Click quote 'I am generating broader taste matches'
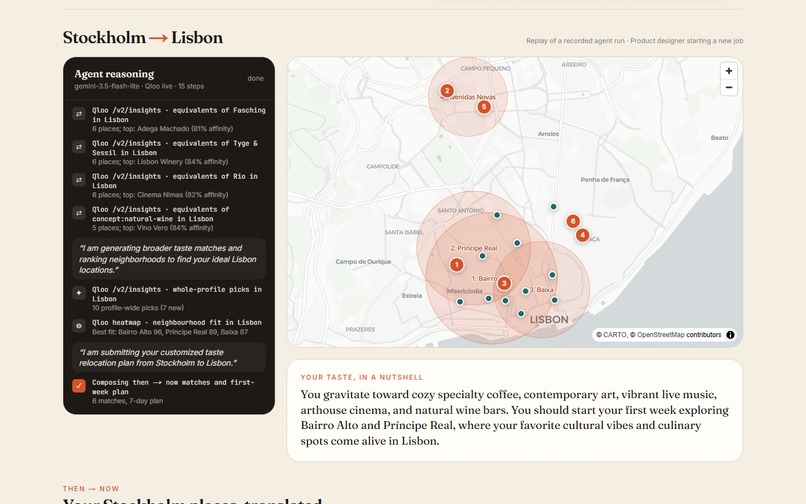This screenshot has height=504, width=806. [x=169, y=259]
